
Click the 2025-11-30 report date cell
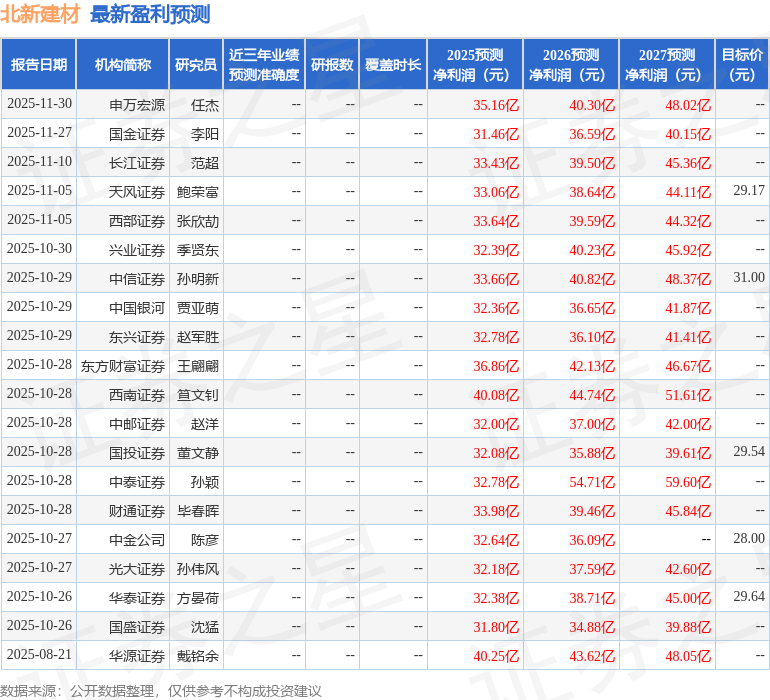pyautogui.click(x=39, y=104)
